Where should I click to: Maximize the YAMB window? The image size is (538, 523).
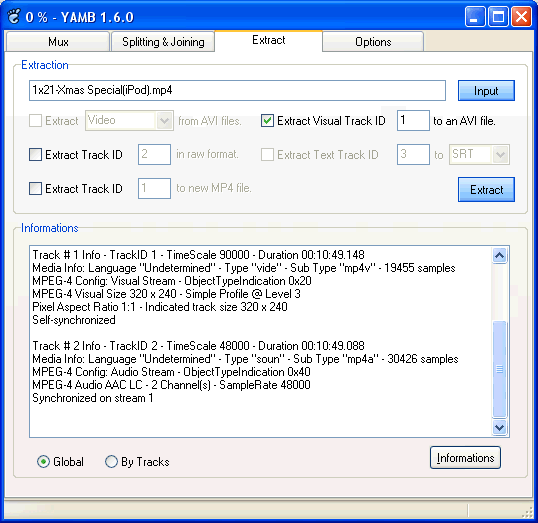pos(498,16)
